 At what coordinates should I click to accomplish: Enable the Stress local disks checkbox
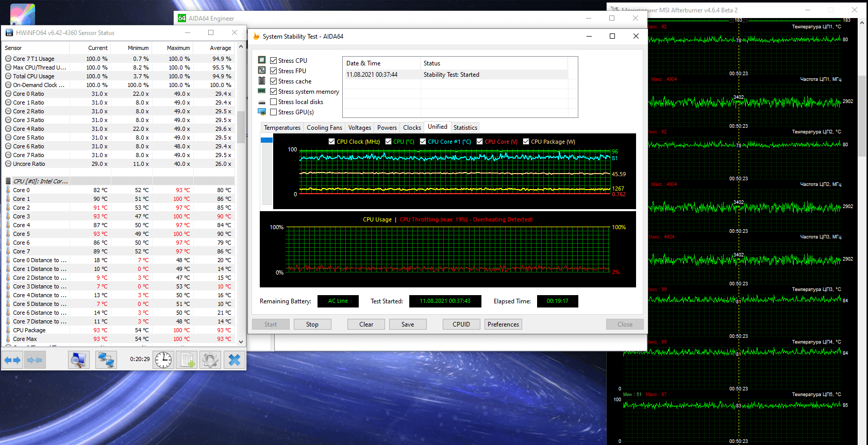[x=274, y=102]
